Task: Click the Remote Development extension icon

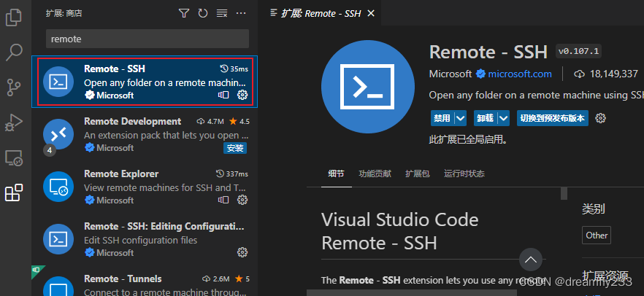Action: 58,134
